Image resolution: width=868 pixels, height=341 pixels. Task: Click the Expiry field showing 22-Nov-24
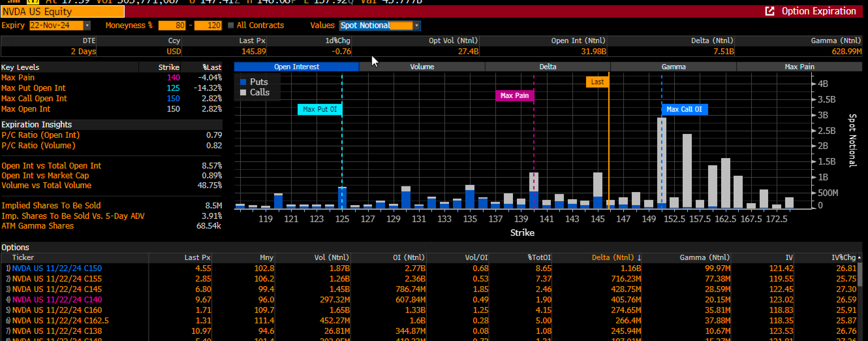tap(56, 25)
